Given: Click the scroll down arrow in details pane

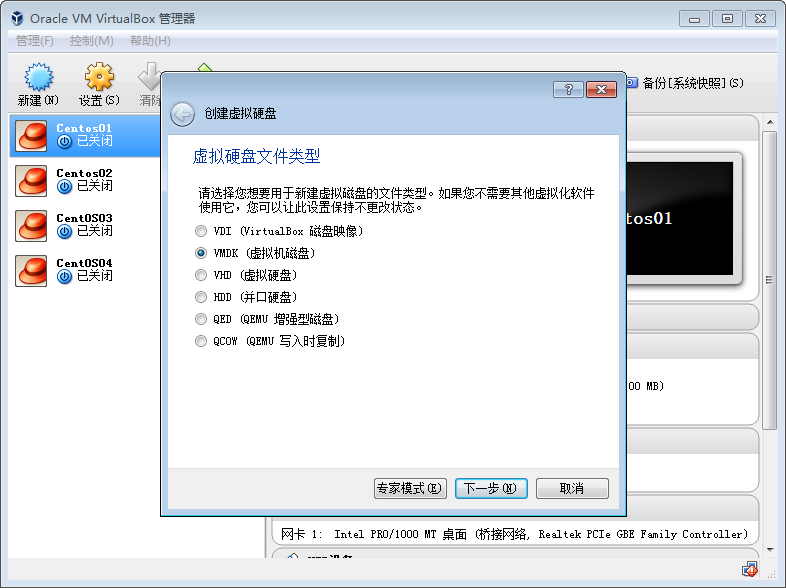Looking at the screenshot, I should [770, 550].
